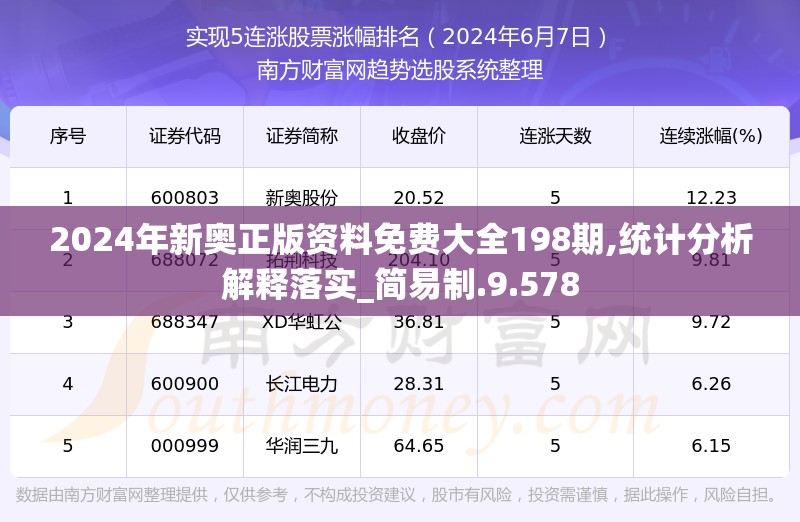The width and height of the screenshot is (800, 522).
Task: Select stock code 688347
Action: [185, 322]
